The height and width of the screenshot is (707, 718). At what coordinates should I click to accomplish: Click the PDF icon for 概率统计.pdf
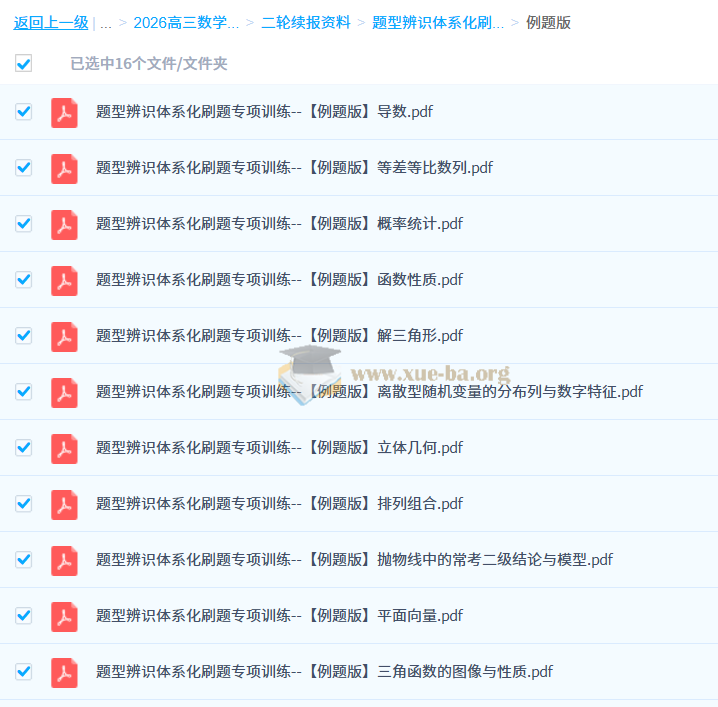pyautogui.click(x=64, y=224)
